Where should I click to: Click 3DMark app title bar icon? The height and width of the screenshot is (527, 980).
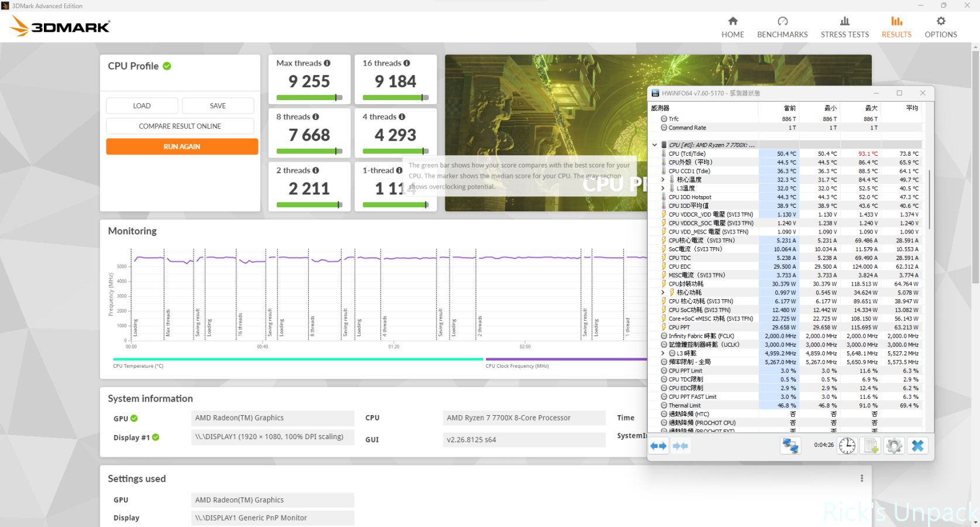click(5, 6)
